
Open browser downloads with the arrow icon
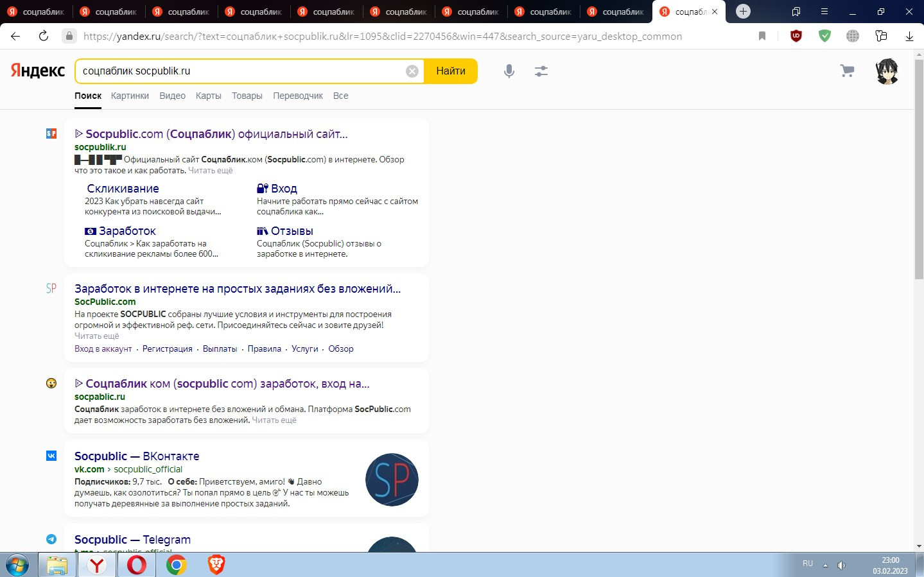[909, 36]
